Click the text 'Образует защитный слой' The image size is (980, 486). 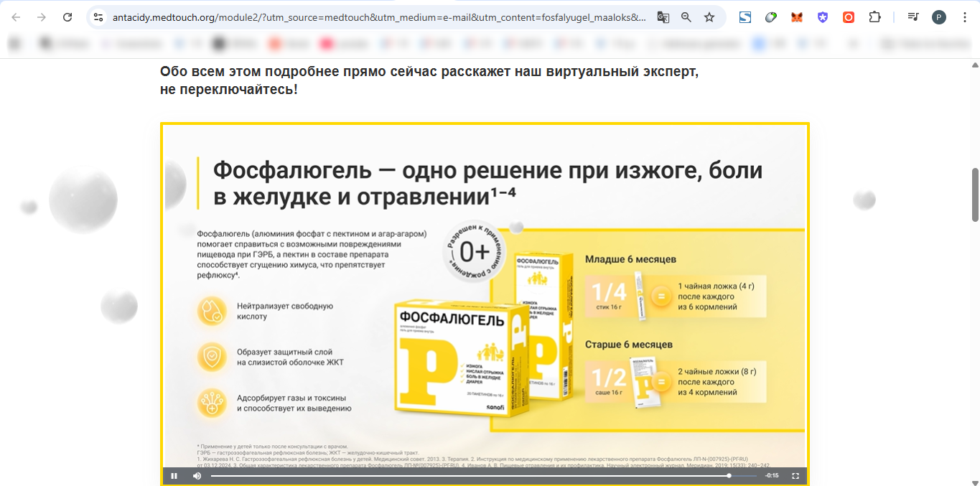tap(290, 357)
